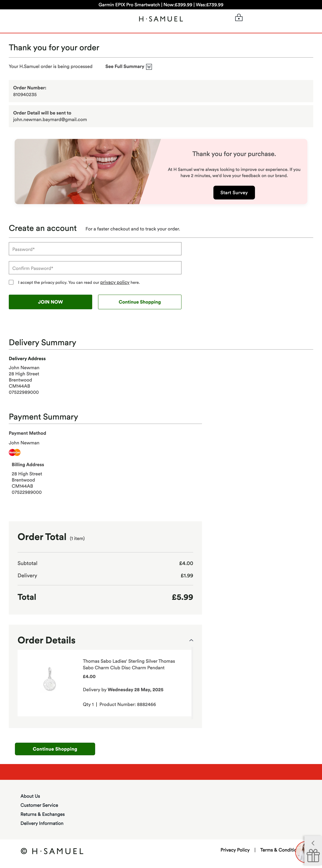Expand the See Full Summary chevron

[149, 67]
